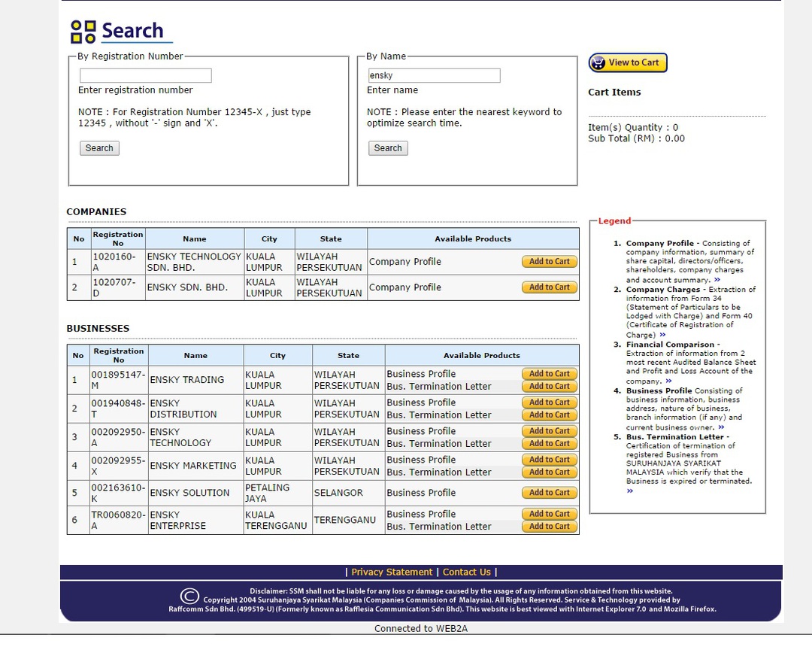The width and height of the screenshot is (812, 653).
Task: Click the View to Cart button
Action: [x=627, y=63]
